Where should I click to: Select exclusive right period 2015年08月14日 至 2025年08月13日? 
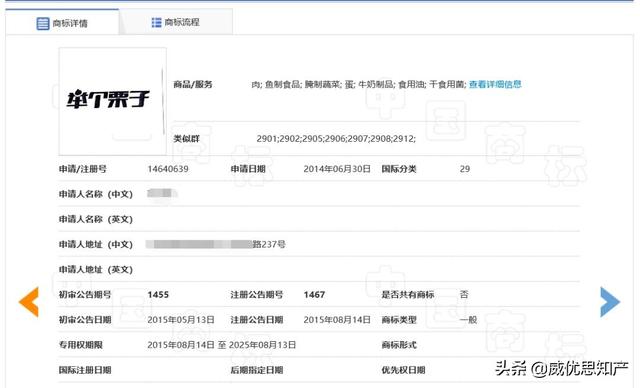(222, 345)
